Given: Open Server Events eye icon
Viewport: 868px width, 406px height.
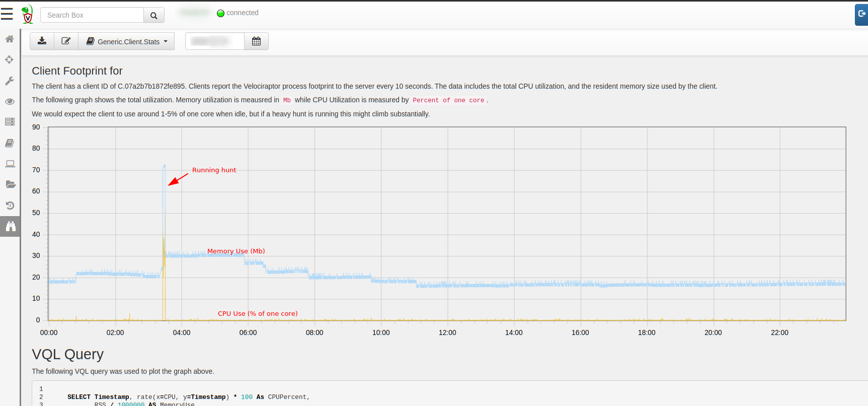Looking at the screenshot, I should 10,101.
